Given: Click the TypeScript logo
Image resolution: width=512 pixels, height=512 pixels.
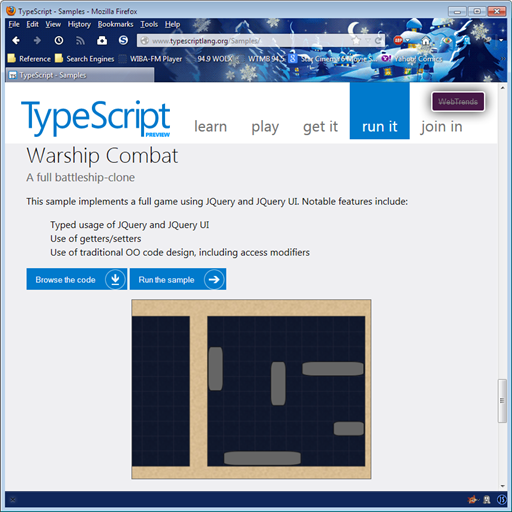Looking at the screenshot, I should pyautogui.click(x=96, y=118).
